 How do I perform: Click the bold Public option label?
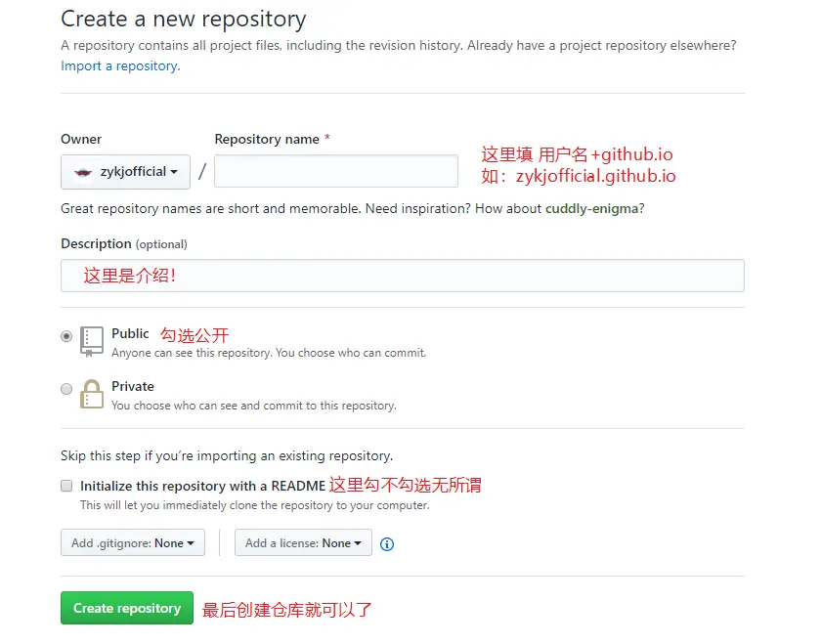point(130,333)
